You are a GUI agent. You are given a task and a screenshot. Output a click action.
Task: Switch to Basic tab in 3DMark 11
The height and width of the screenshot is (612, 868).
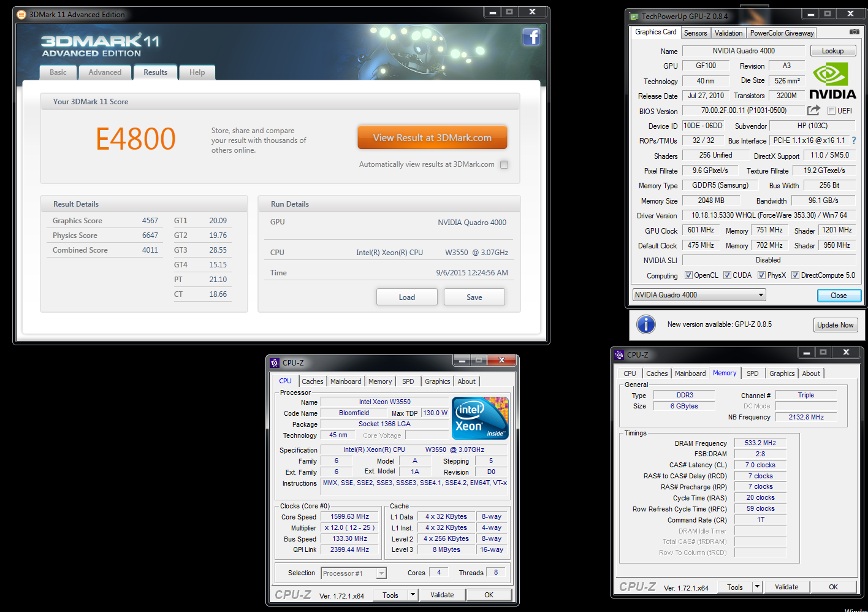(58, 72)
